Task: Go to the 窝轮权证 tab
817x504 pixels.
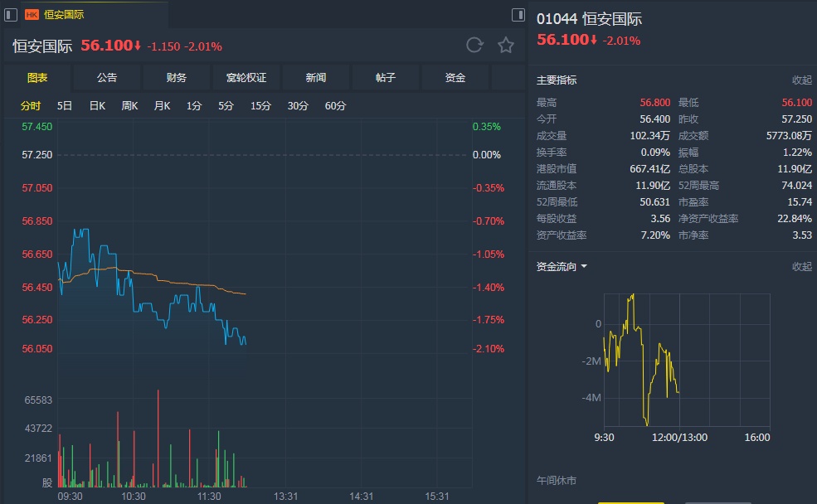Action: [x=246, y=78]
